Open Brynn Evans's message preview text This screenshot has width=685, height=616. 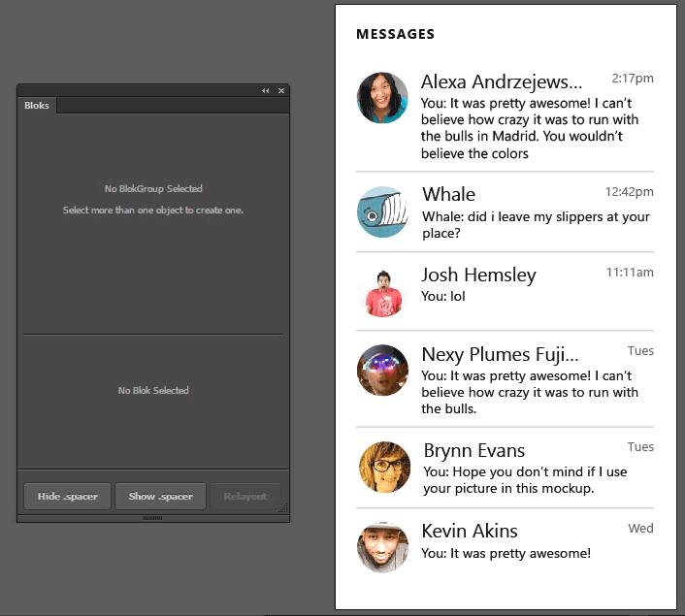[525, 480]
